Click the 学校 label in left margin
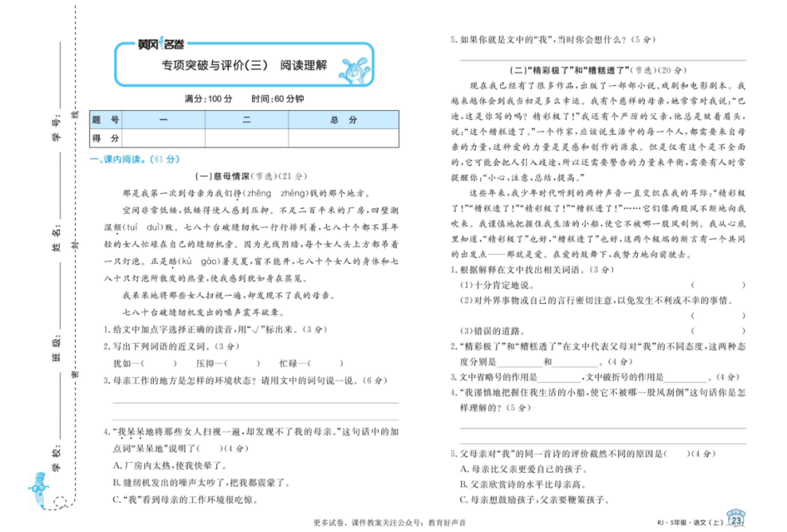This screenshot has width=787, height=532. pyautogui.click(x=57, y=458)
